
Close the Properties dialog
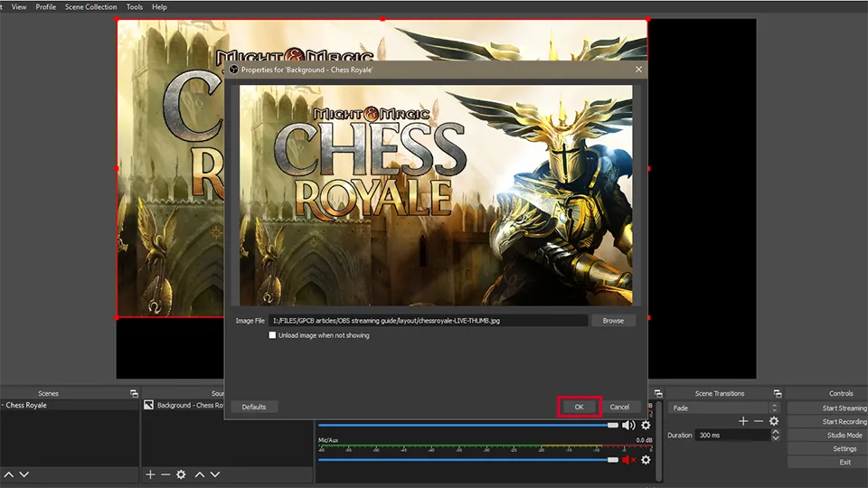coord(639,70)
